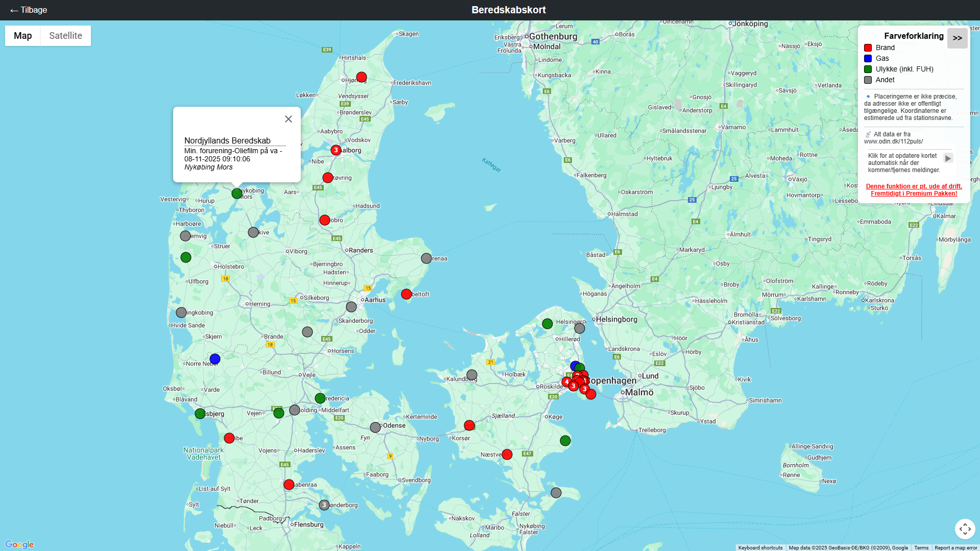The image size is (980, 551).
Task: Select the red marker at Næstved
Action: tap(507, 454)
